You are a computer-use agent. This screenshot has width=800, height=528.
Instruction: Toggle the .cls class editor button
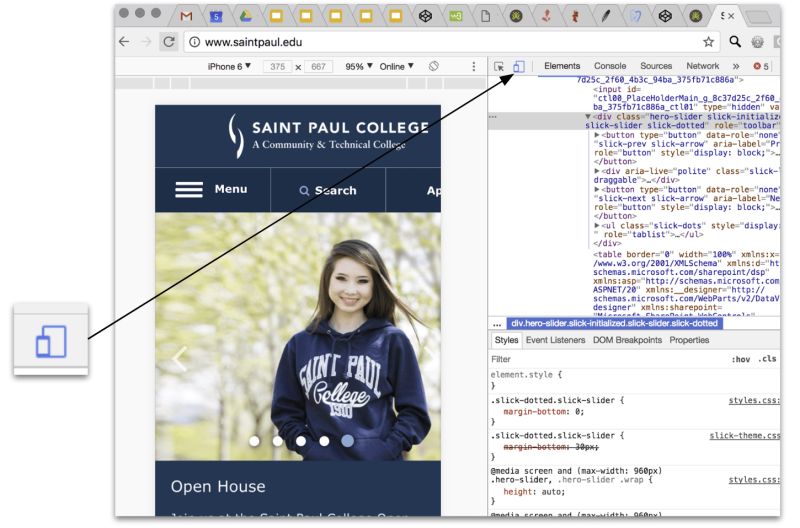[x=767, y=359]
